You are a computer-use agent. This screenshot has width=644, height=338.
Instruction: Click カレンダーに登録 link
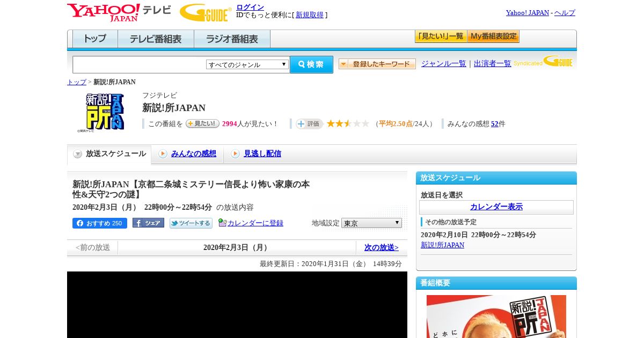point(255,223)
